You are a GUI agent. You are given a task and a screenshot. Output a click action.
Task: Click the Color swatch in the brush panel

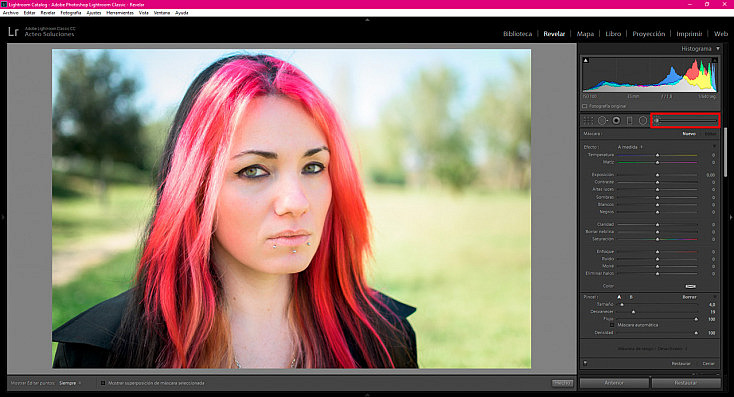click(690, 286)
